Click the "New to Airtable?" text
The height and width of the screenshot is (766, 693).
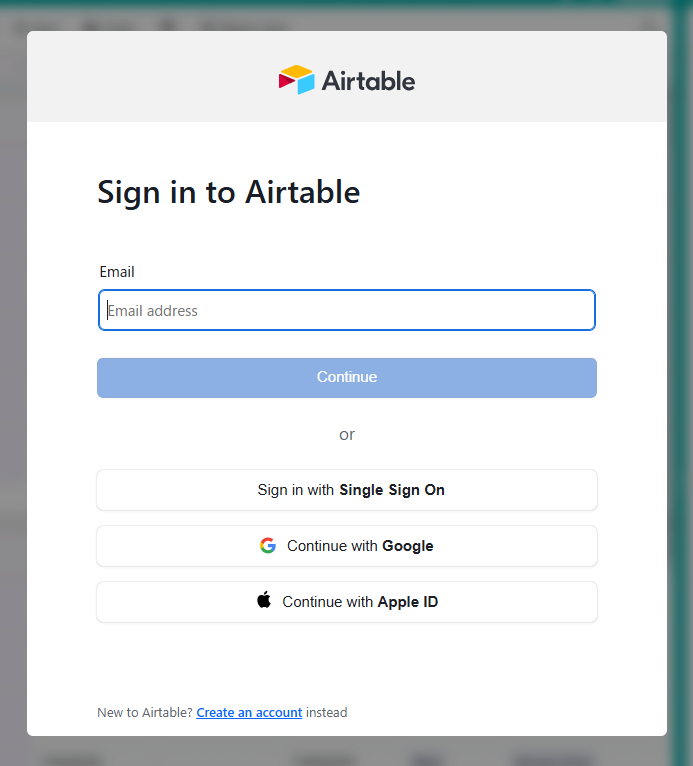144,713
